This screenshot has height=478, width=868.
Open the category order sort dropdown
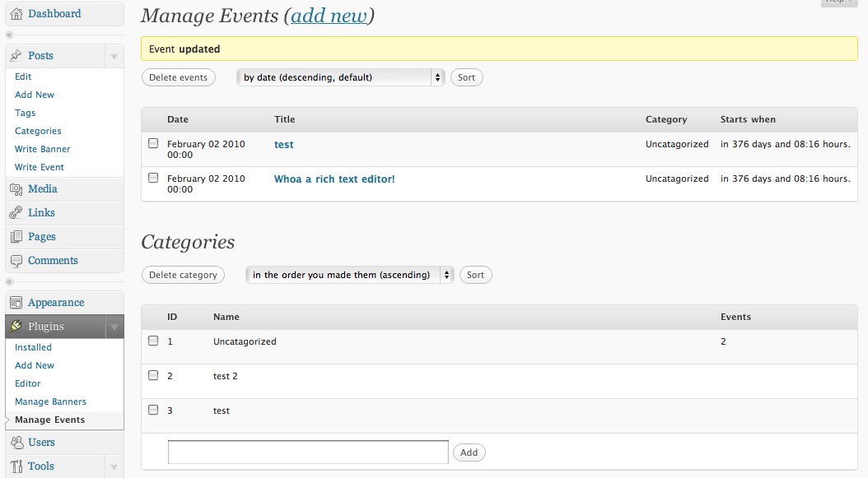point(349,275)
